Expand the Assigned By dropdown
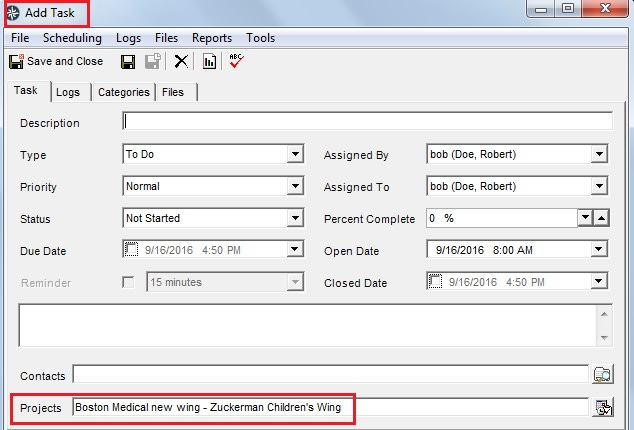This screenshot has height=430, width=634. 599,154
